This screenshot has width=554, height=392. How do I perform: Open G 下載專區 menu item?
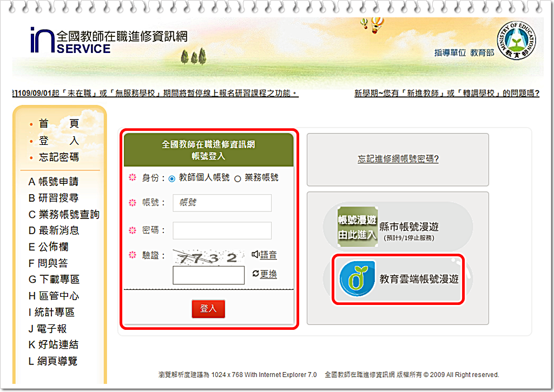(x=54, y=280)
